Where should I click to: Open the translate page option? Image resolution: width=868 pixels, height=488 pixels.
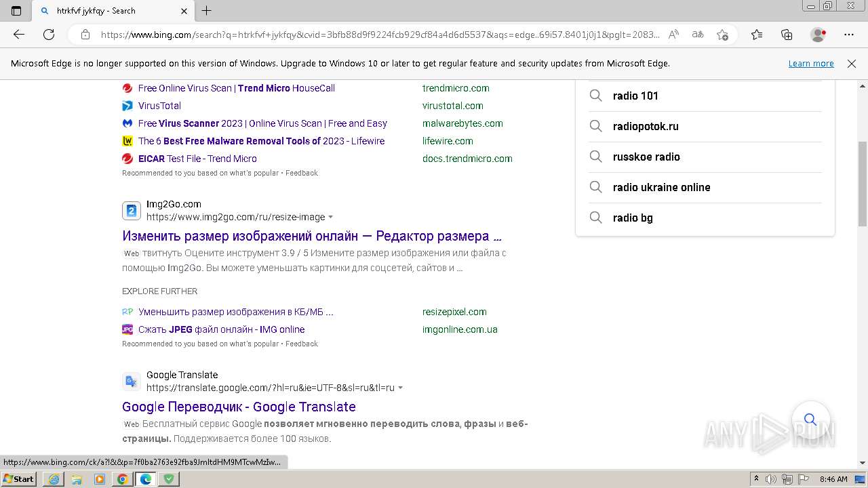coord(698,35)
